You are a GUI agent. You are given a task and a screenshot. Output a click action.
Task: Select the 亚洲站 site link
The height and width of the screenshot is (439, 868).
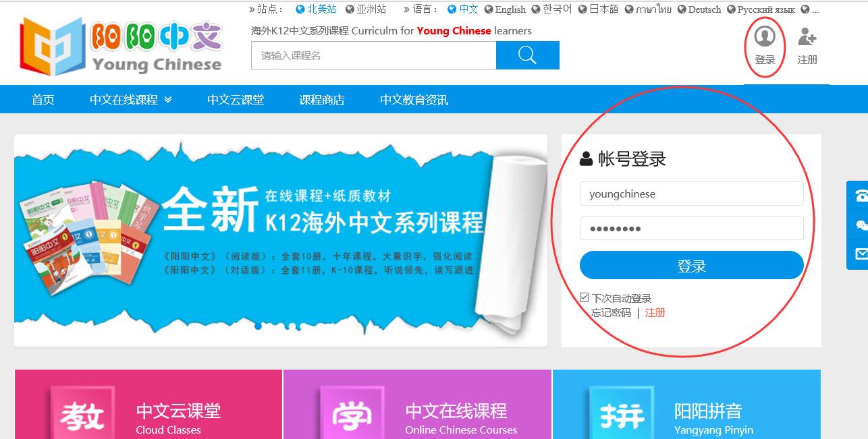coord(366,9)
